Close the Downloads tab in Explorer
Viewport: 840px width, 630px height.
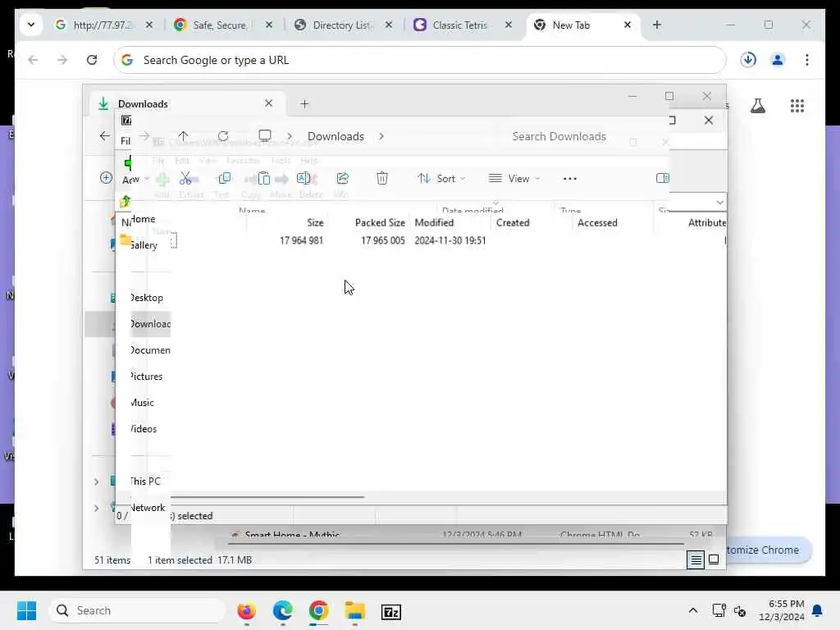pyautogui.click(x=268, y=103)
